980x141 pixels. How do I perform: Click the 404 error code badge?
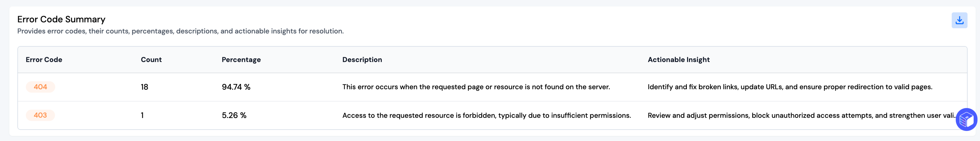pos(40,87)
